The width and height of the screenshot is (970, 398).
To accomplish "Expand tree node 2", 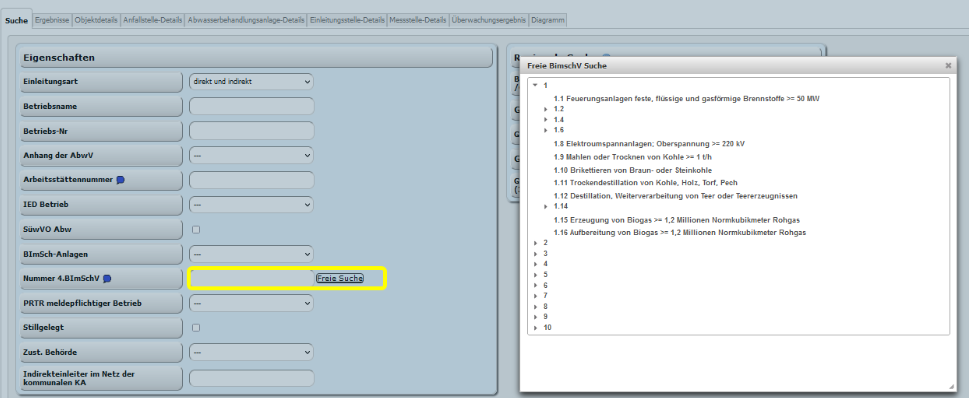I will tap(535, 243).
